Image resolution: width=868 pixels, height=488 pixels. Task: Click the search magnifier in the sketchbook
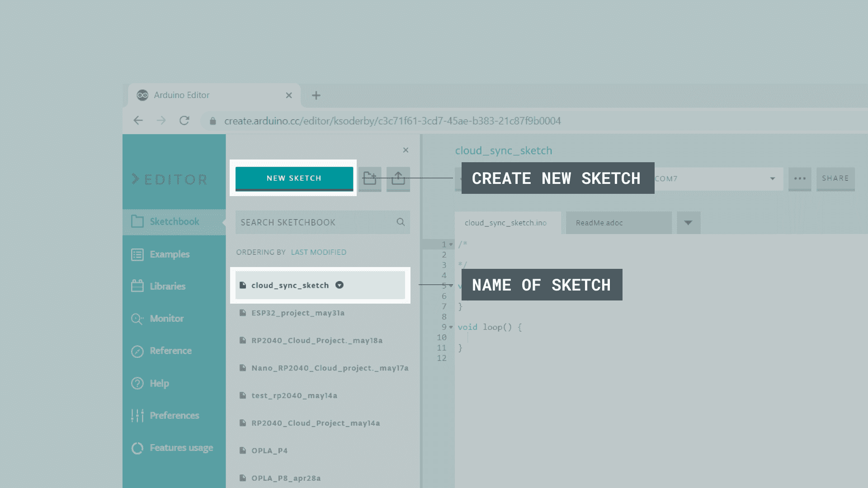pos(401,222)
